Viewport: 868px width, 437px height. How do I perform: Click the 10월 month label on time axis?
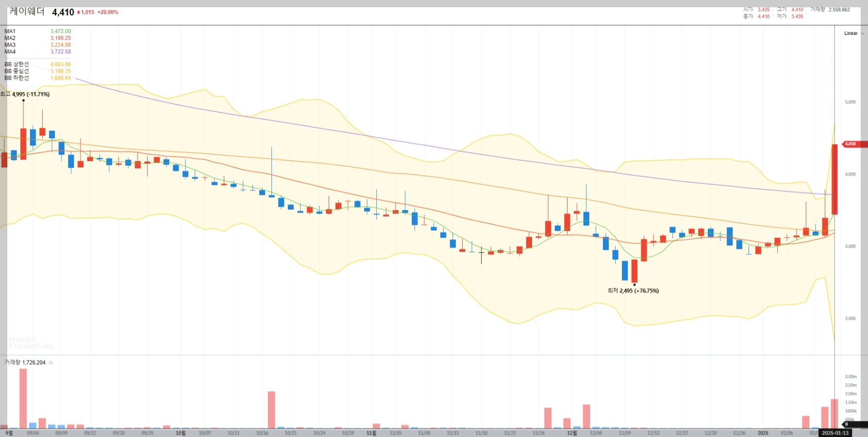181,433
